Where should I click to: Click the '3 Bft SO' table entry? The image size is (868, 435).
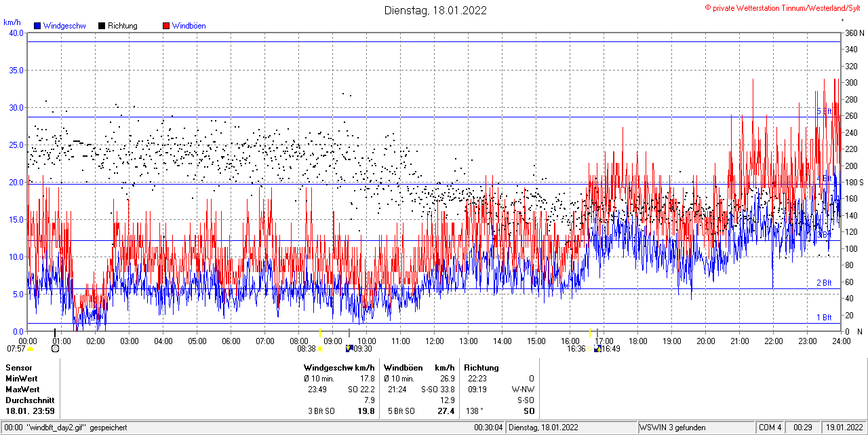[x=321, y=411]
